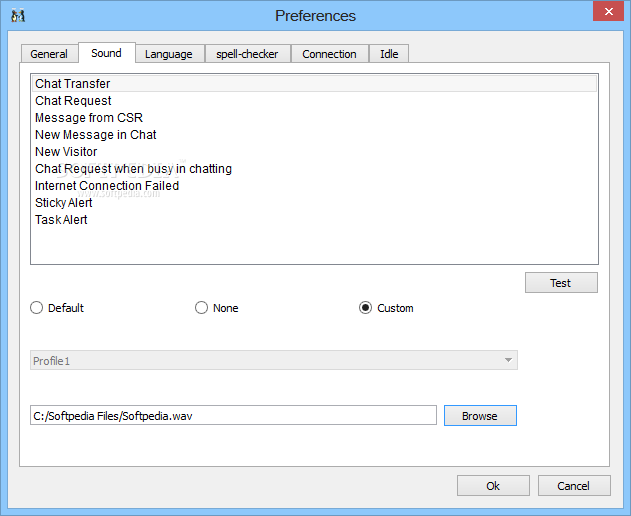Choose Internet Connection Failed event
The height and width of the screenshot is (516, 631).
tap(314, 186)
